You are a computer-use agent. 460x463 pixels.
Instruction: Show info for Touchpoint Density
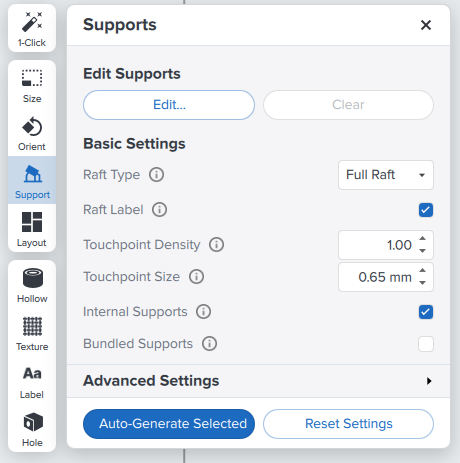click(x=216, y=245)
